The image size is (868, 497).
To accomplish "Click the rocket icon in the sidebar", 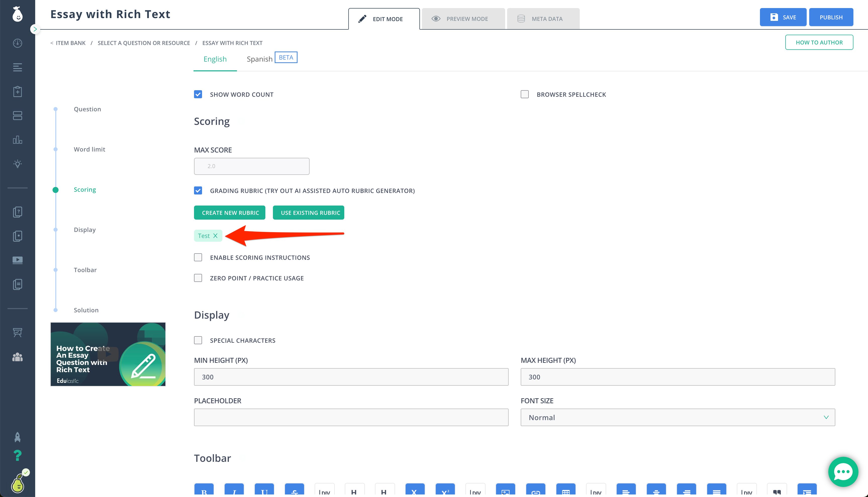I will point(17,437).
